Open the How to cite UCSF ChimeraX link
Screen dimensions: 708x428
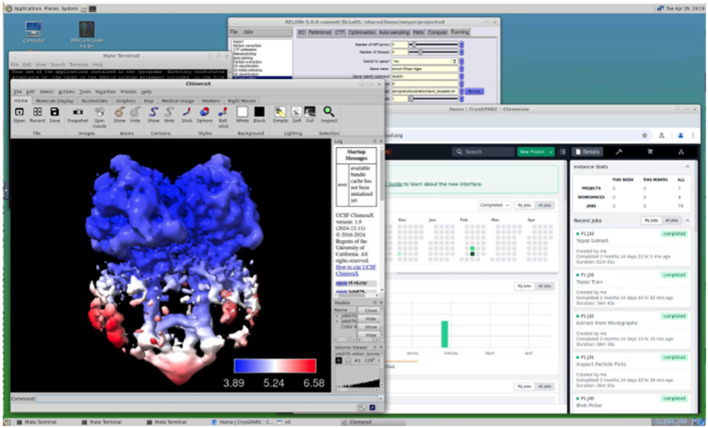(356, 270)
